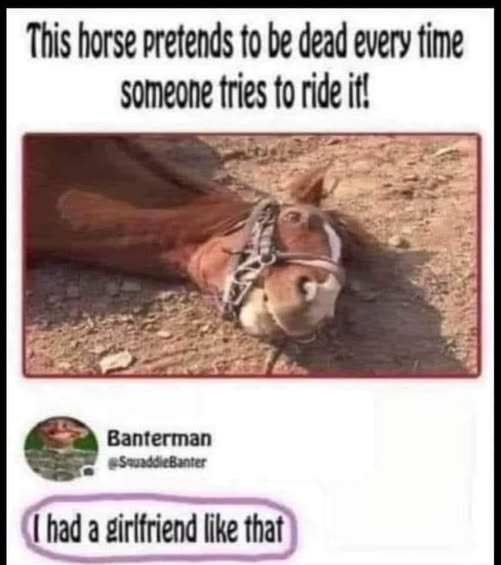Image resolution: width=501 pixels, height=565 pixels.
Task: Open Banterman's round profile avatar
Action: coord(61,449)
